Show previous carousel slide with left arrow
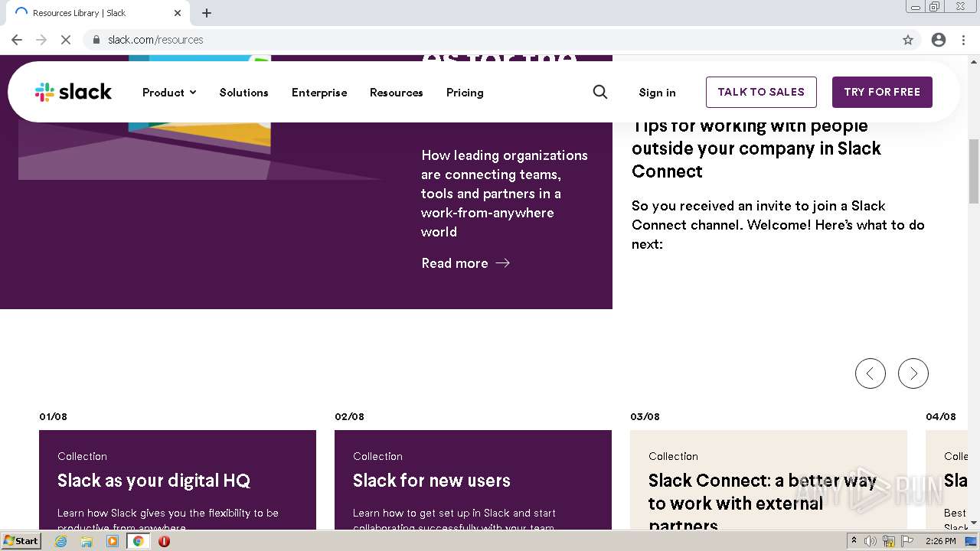 coord(871,373)
